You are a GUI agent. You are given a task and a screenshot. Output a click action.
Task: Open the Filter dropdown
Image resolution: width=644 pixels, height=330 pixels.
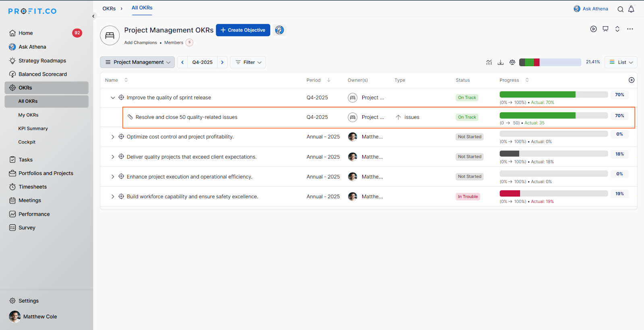pyautogui.click(x=248, y=62)
